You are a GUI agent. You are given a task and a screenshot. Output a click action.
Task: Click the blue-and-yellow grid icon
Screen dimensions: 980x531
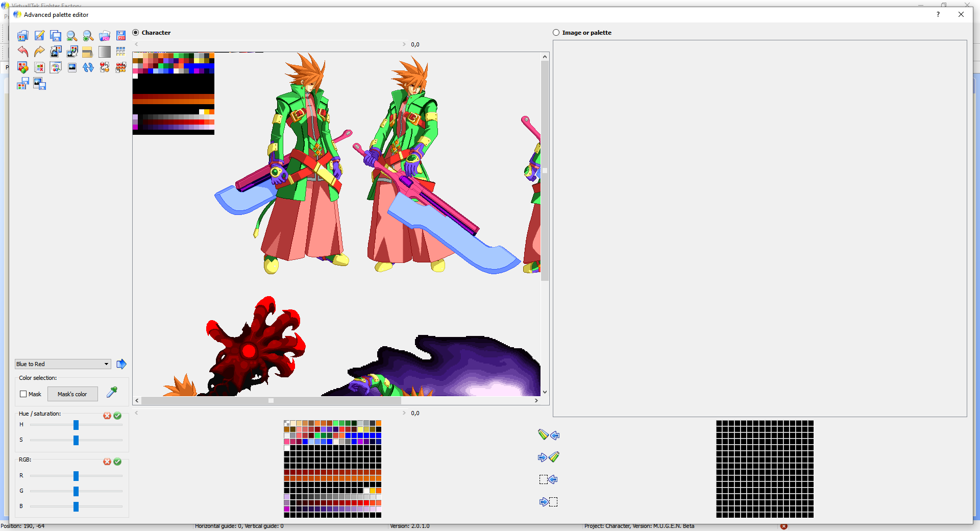121,52
